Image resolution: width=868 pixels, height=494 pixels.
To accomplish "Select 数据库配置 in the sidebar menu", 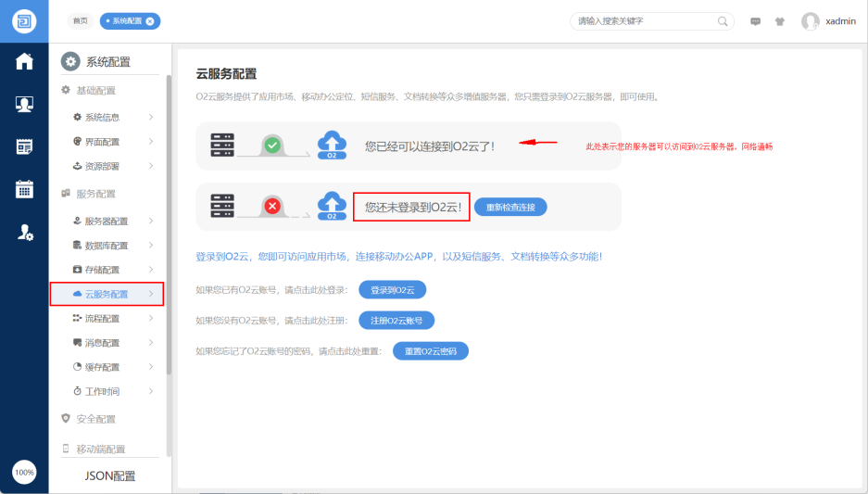I will click(x=106, y=246).
